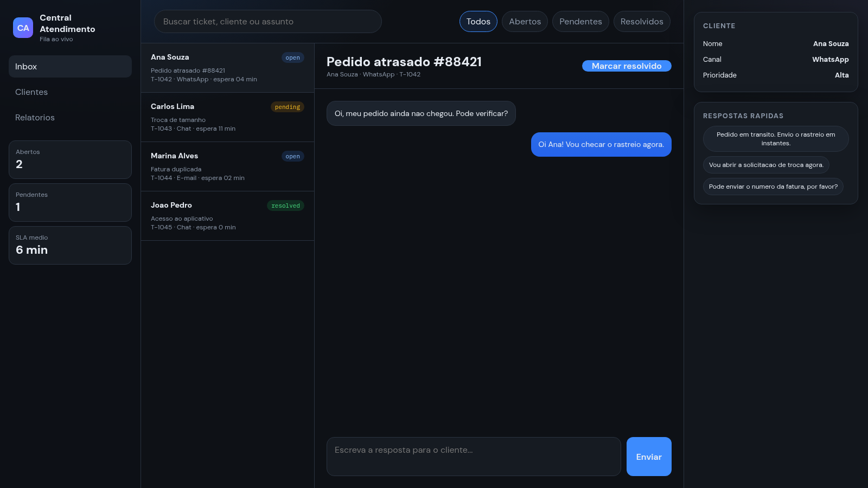Insert quick reply 'Vou abrir a solicitacao'
Viewport: 868px width, 488px height.
coord(766,165)
